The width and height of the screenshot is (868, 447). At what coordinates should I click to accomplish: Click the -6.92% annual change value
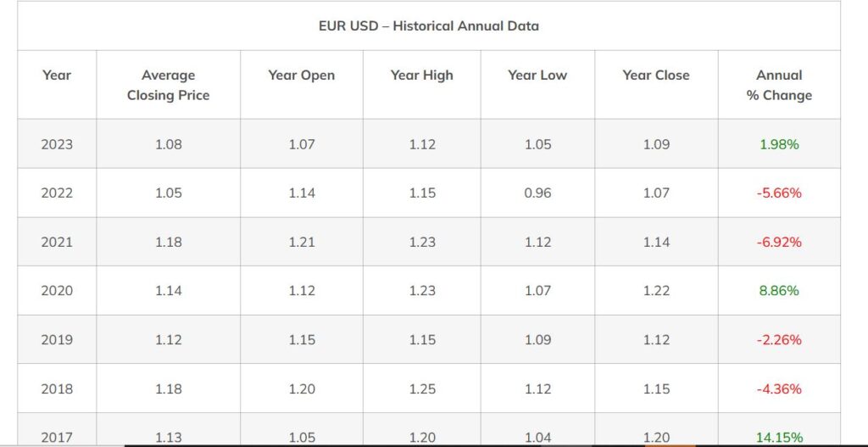pyautogui.click(x=779, y=242)
